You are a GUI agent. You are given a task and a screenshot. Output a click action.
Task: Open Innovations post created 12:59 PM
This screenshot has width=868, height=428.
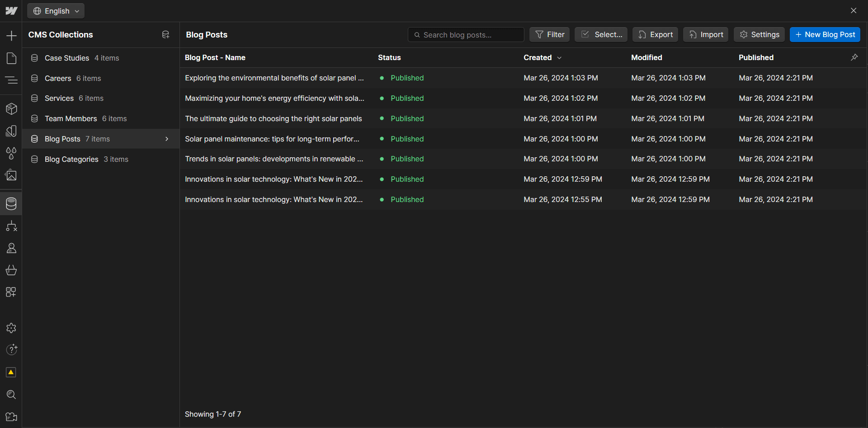pos(274,179)
